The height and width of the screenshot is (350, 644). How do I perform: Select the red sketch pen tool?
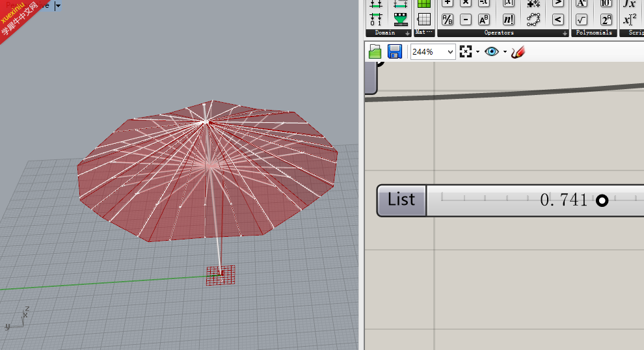coord(518,52)
